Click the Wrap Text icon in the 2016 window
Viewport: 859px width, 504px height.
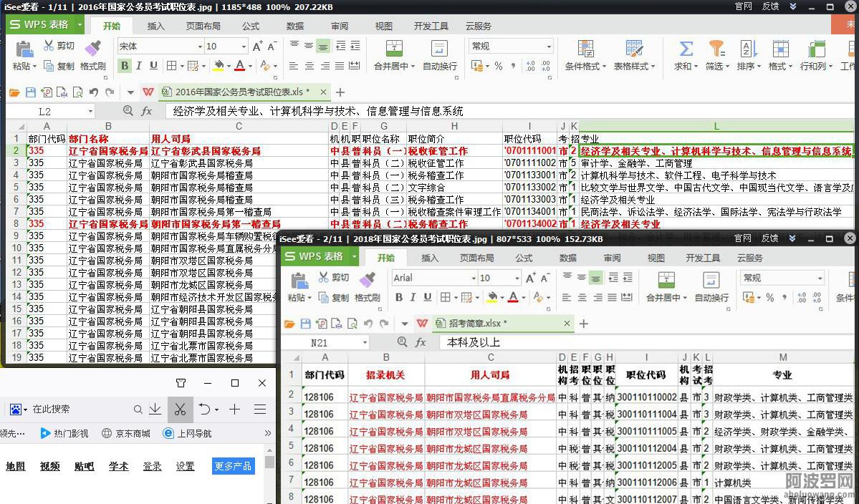click(x=439, y=49)
